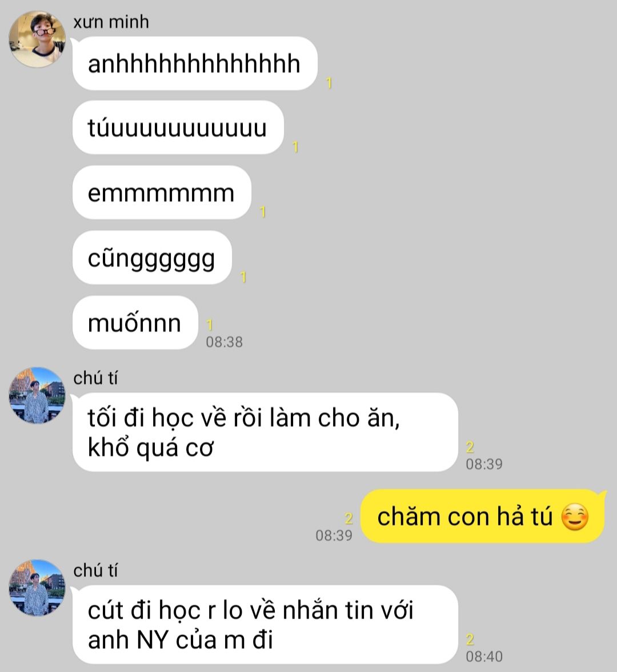Tap read count beside 'anhhhhhhhhhhhhh'
This screenshot has height=672, width=617.
(329, 83)
